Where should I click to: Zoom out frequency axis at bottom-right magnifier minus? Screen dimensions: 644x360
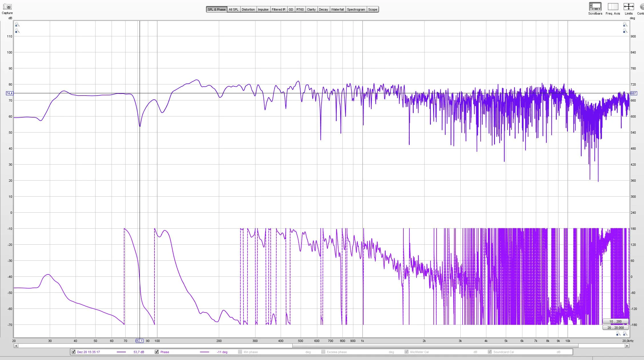618,334
